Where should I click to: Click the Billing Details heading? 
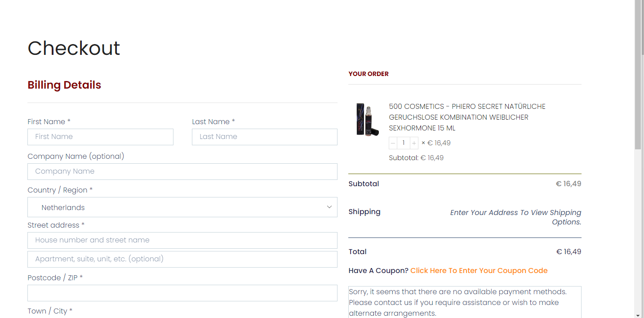(64, 85)
